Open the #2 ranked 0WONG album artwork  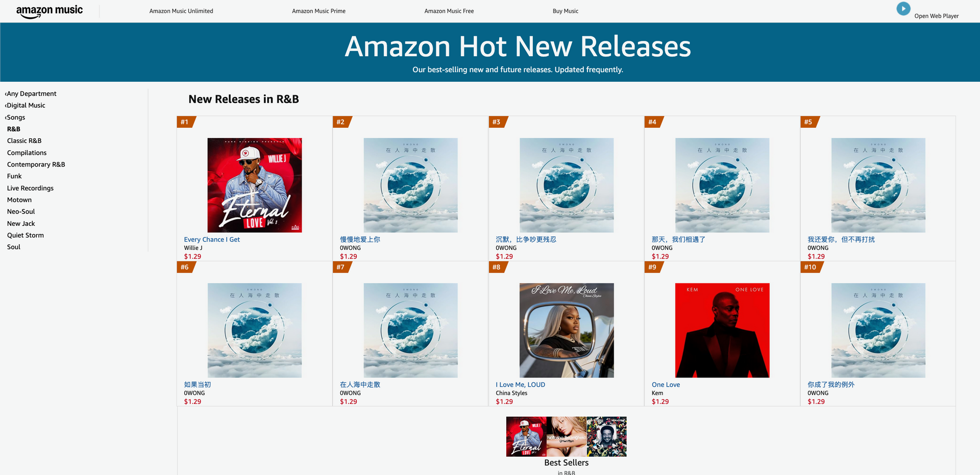(x=410, y=185)
